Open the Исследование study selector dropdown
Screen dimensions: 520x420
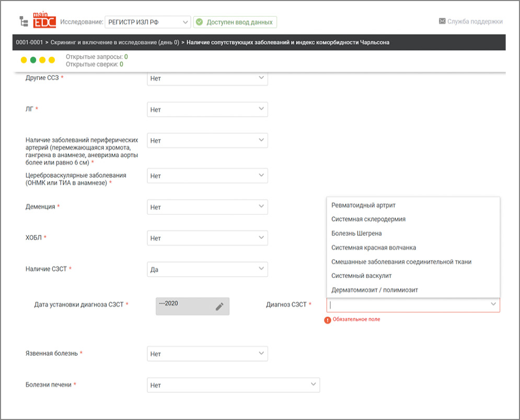pyautogui.click(x=147, y=22)
